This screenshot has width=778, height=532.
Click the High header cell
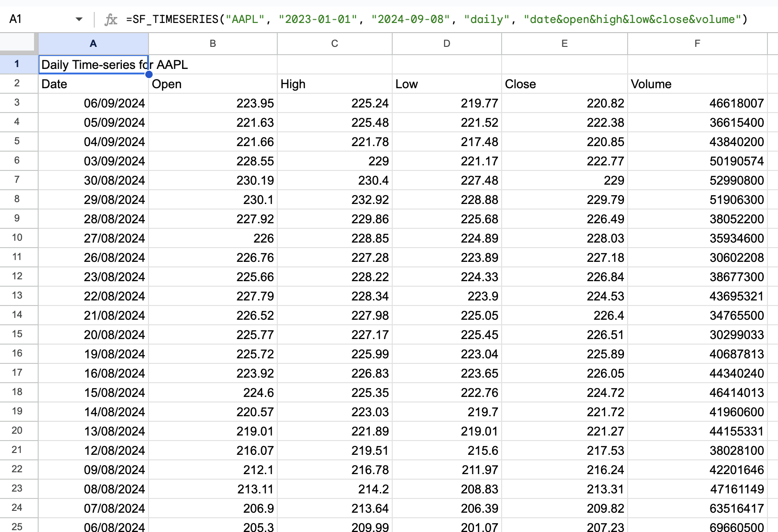[x=334, y=84]
